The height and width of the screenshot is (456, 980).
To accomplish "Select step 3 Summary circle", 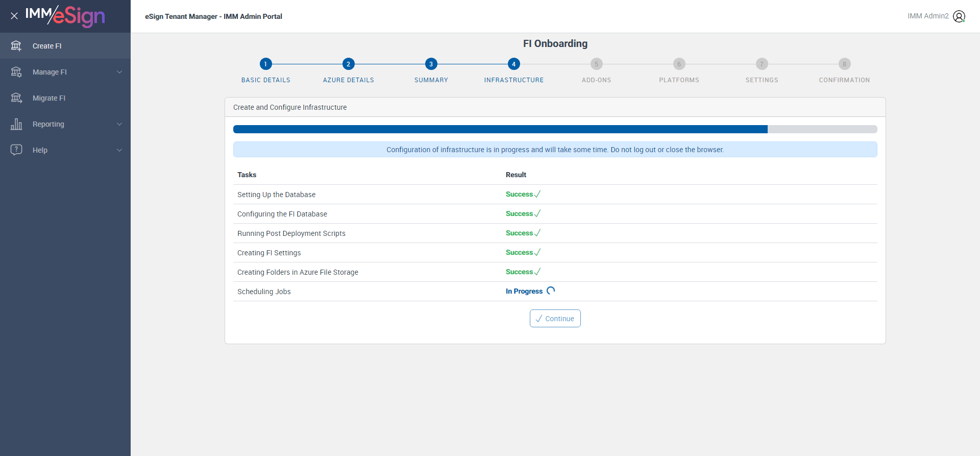I will (x=431, y=64).
